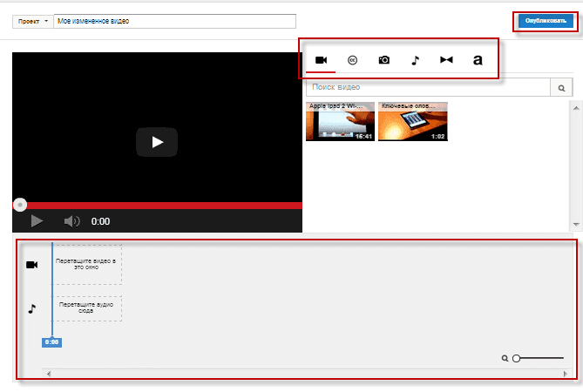Click the magnifier search button
The image size is (583, 392).
point(561,88)
